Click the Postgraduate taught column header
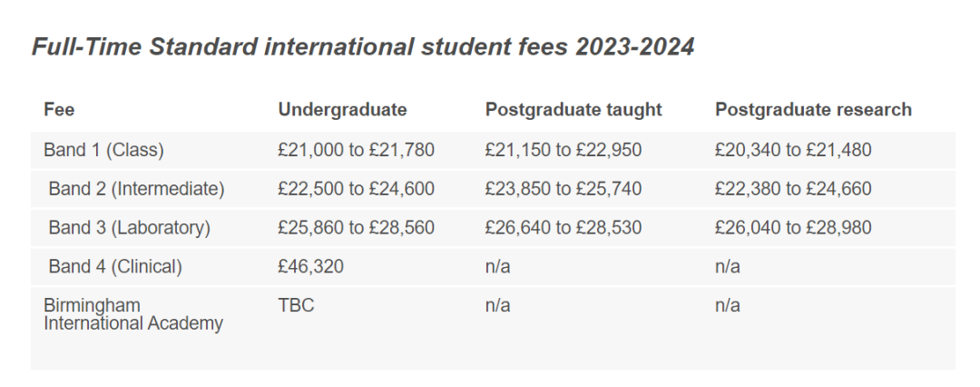Screen dimensions: 980x387 [573, 110]
